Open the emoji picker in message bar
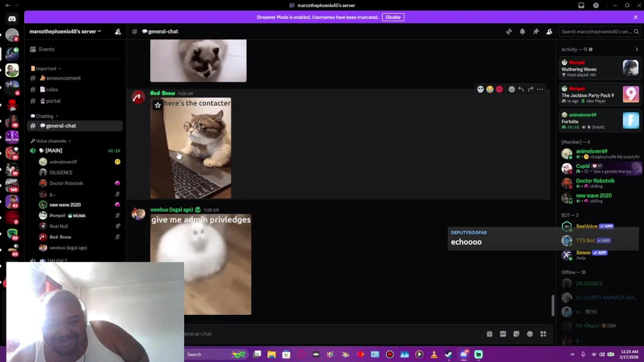The image size is (644, 362). (x=530, y=334)
